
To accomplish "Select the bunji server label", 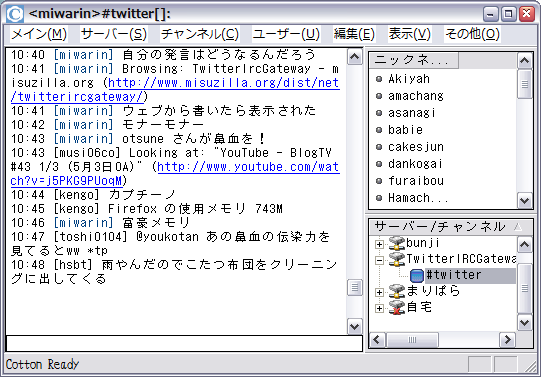I will tap(423, 243).
